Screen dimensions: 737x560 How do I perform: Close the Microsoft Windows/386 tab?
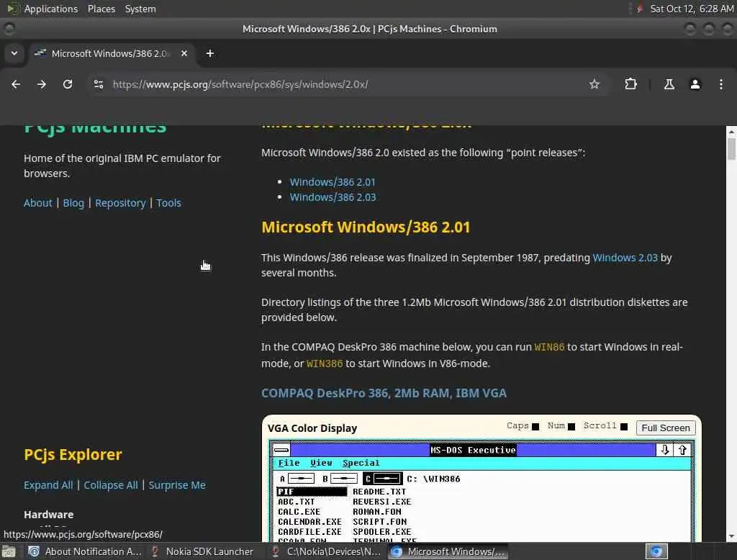point(184,53)
